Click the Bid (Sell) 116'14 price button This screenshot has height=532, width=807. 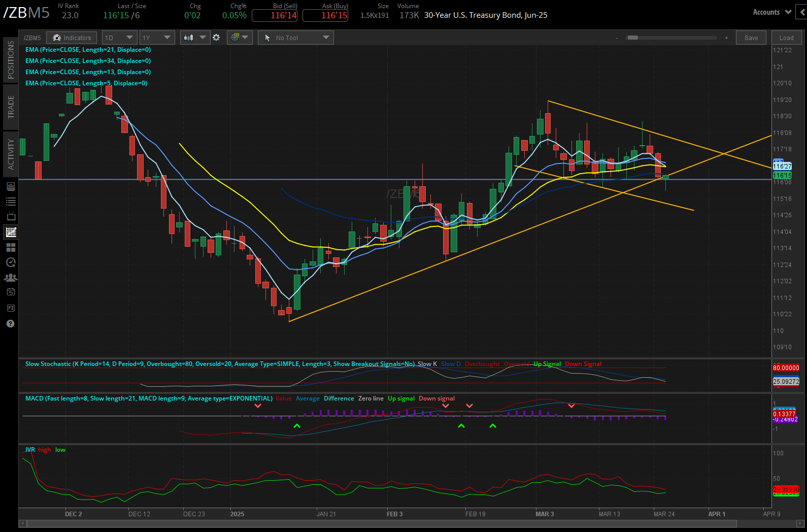tap(275, 15)
